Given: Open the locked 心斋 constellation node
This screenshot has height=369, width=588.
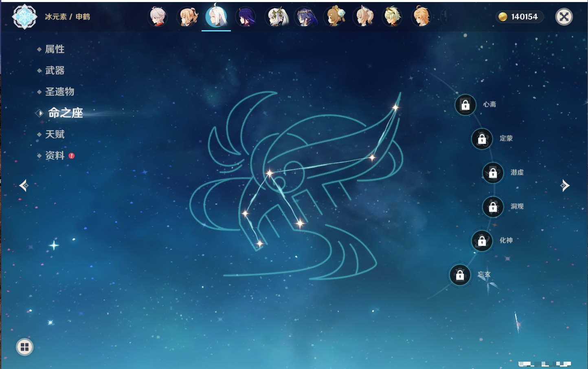Looking at the screenshot, I should 465,105.
